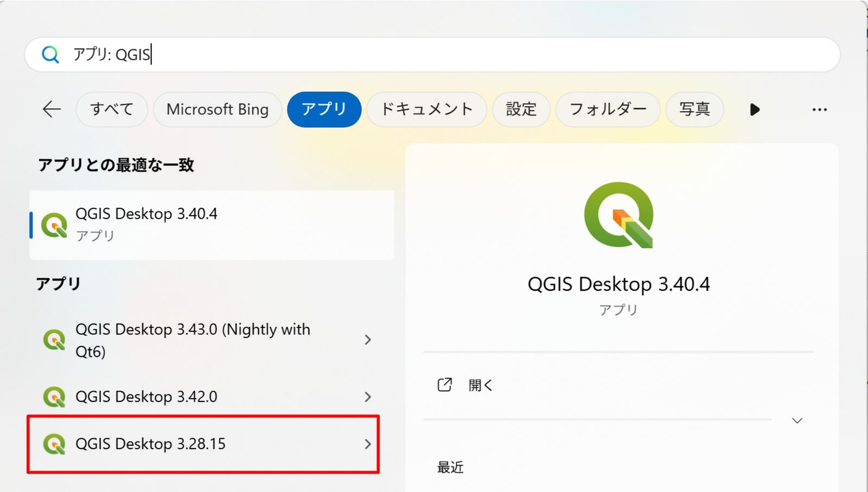Click the search magnifier icon

(x=50, y=54)
